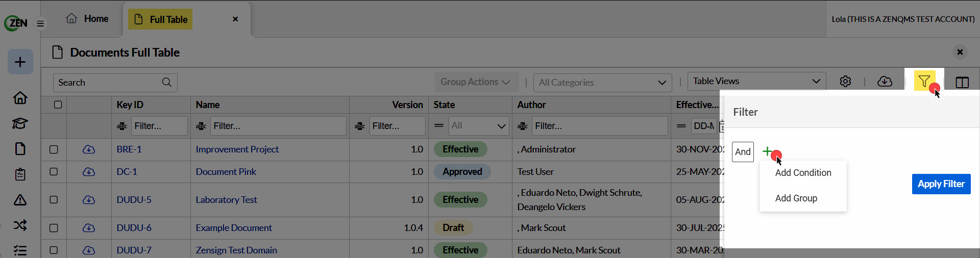Choose Add Condition from the menu

(803, 173)
